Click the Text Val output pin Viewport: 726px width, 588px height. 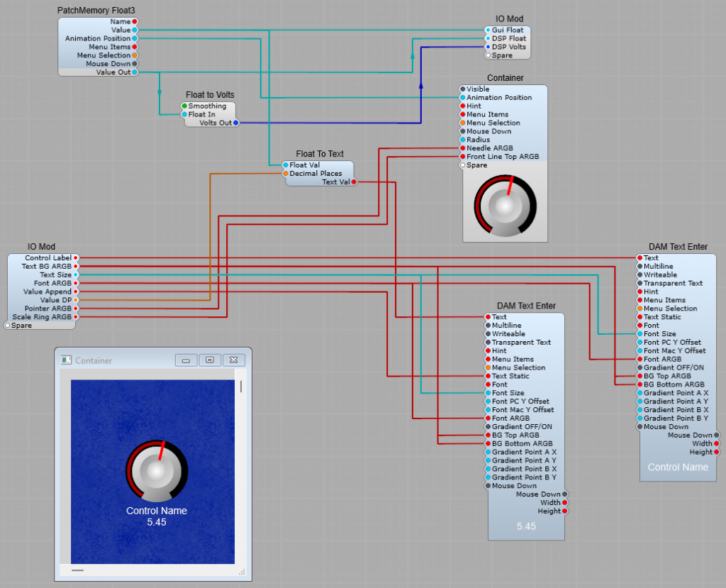(x=354, y=182)
